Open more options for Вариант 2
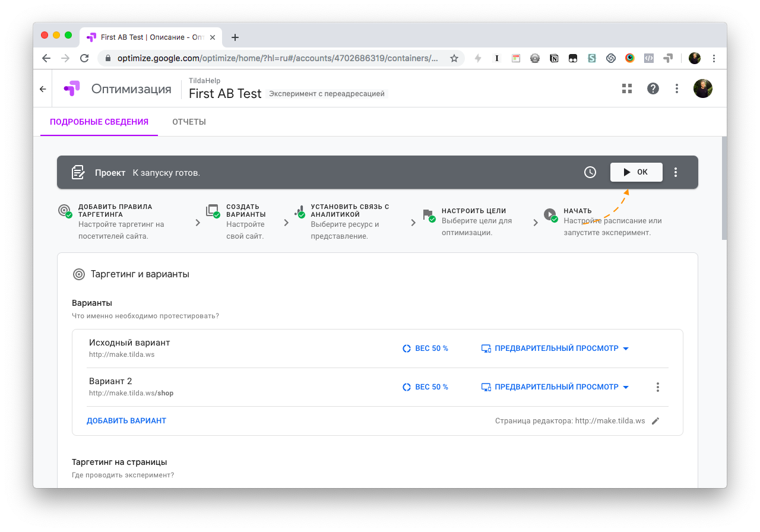The height and width of the screenshot is (532, 760). pyautogui.click(x=658, y=387)
